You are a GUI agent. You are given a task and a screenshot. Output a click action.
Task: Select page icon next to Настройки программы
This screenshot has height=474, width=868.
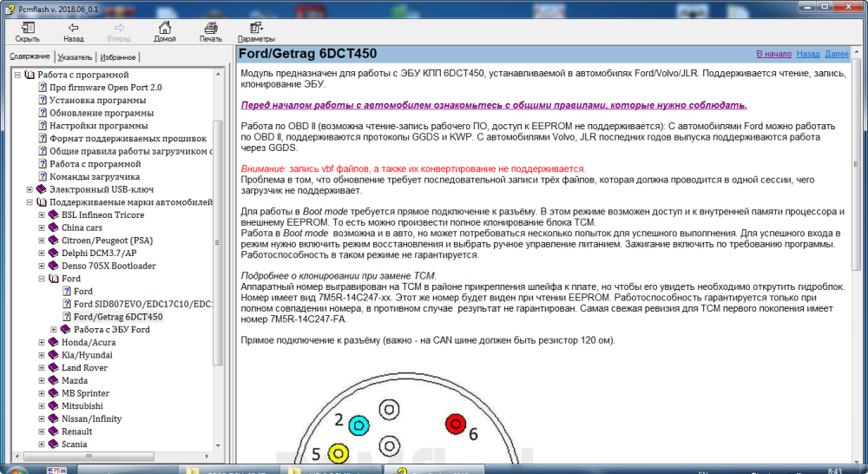(x=43, y=125)
